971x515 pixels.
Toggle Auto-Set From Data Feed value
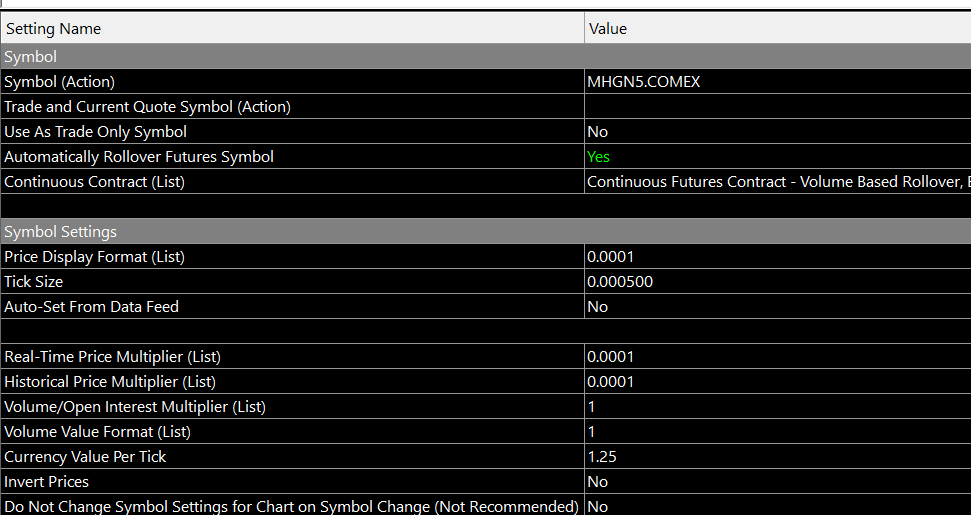tap(598, 307)
